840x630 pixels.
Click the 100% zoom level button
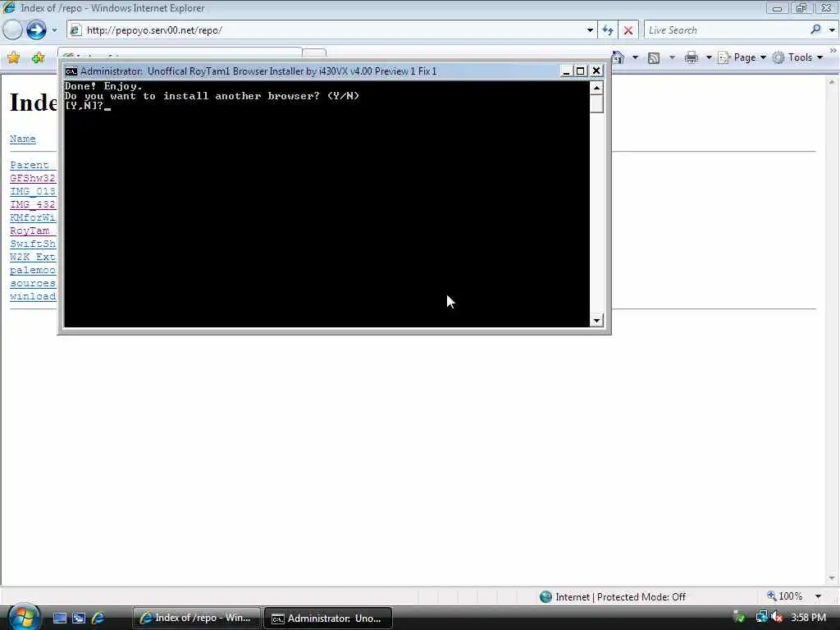(785, 596)
